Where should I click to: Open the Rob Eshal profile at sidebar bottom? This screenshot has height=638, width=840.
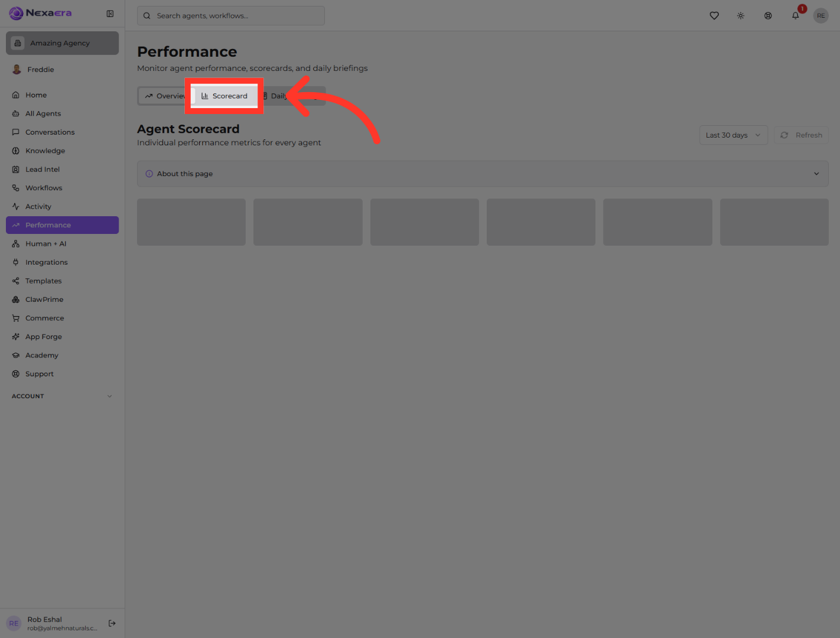tap(54, 623)
